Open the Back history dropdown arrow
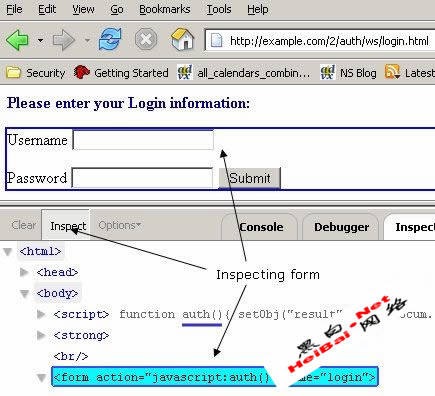 coord(40,40)
